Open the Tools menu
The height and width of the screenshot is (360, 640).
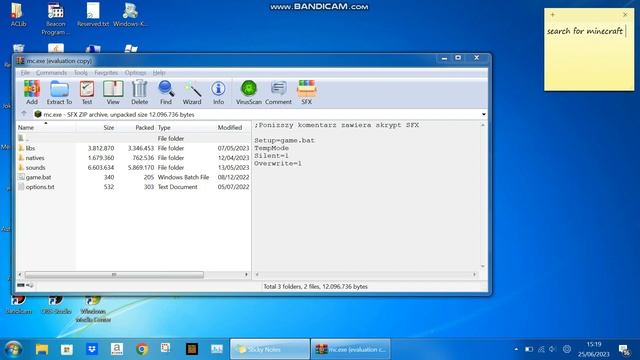tap(80, 73)
